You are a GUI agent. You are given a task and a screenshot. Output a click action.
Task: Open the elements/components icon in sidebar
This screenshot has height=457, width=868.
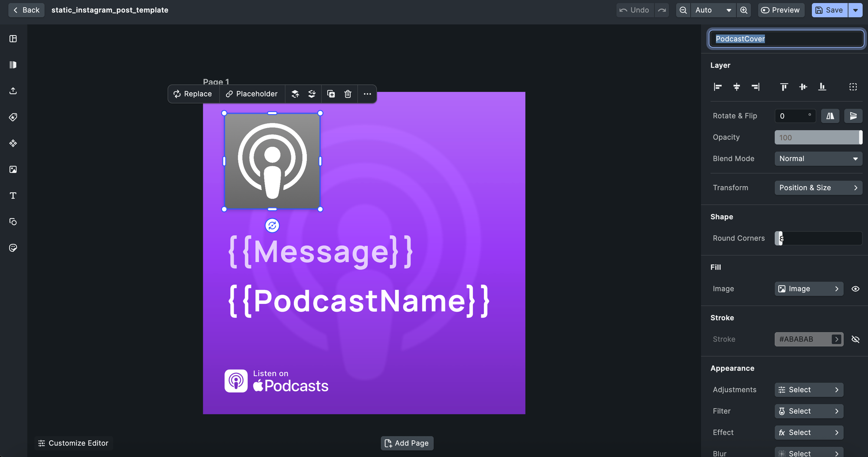[x=13, y=143]
